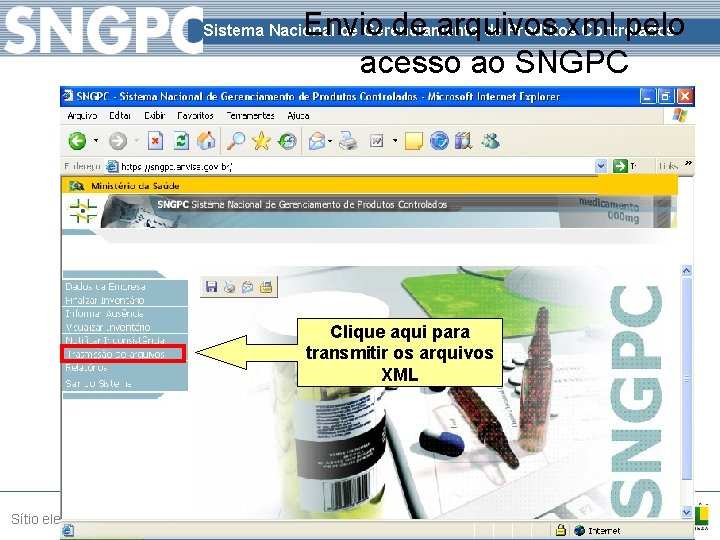Click the yellow fax machine icon on the page
Screen dimensions: 720x540
pos(266,287)
